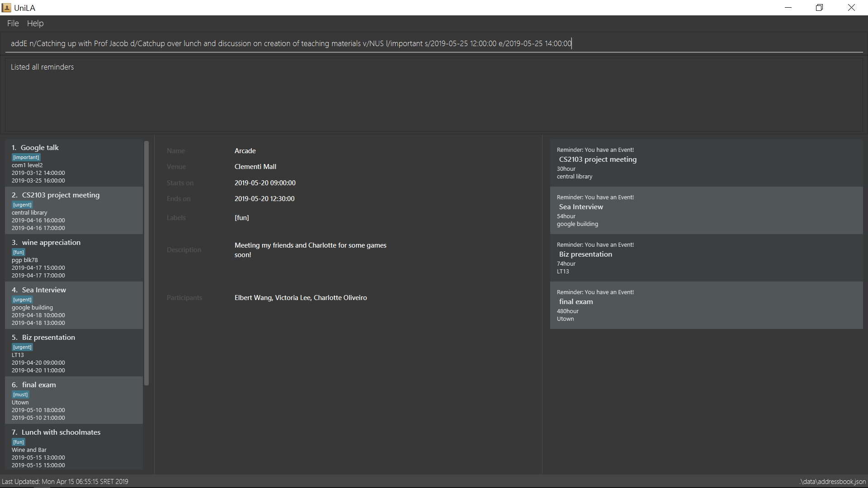Select the wine appreciation event card
This screenshot has height=488, width=868.
[74, 258]
